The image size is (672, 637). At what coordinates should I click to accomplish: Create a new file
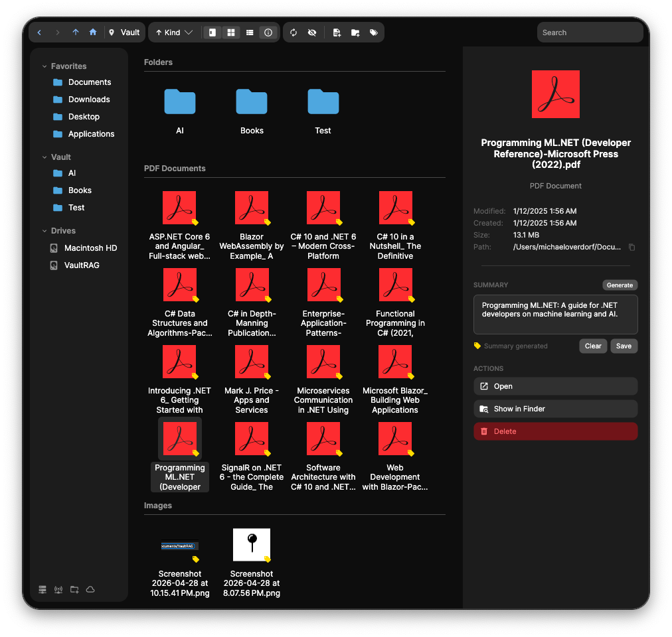(337, 33)
